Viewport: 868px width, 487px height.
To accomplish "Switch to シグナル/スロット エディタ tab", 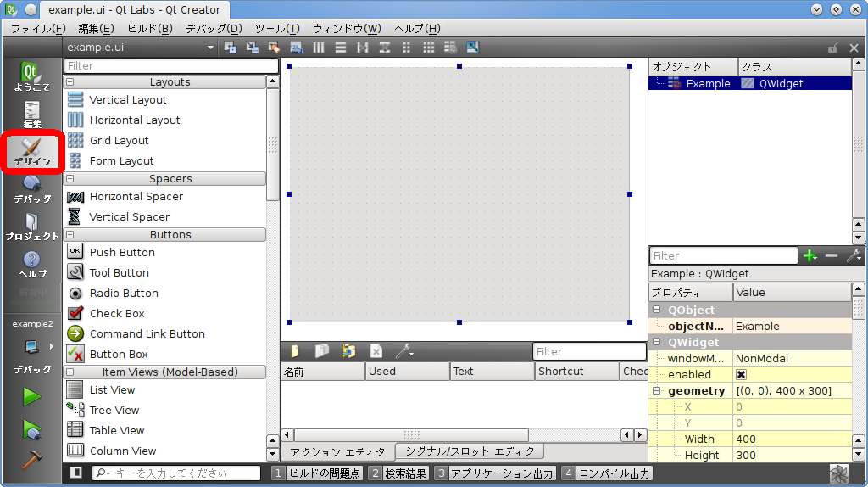I will coord(469,451).
